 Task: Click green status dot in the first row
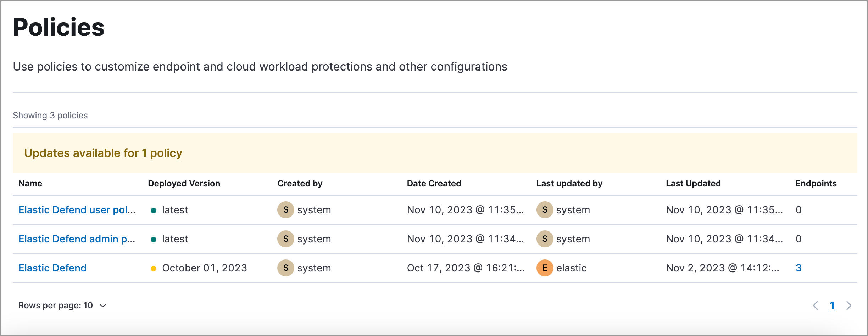(154, 211)
